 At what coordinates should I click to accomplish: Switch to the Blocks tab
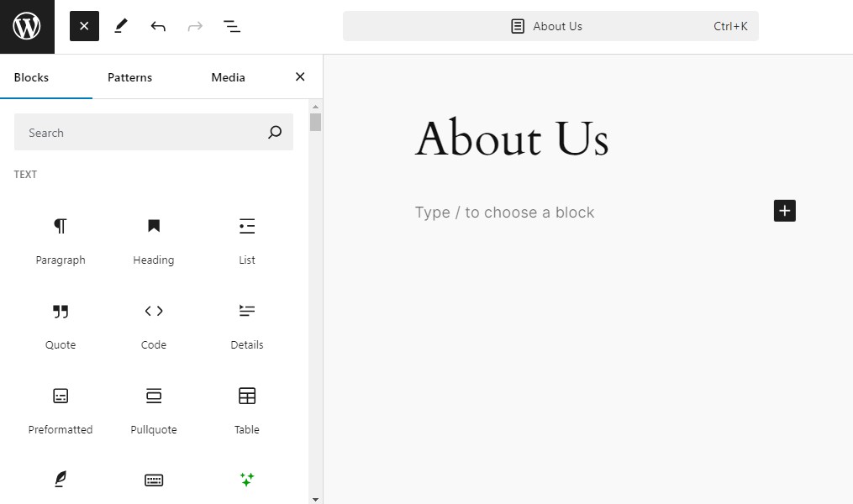(x=32, y=77)
